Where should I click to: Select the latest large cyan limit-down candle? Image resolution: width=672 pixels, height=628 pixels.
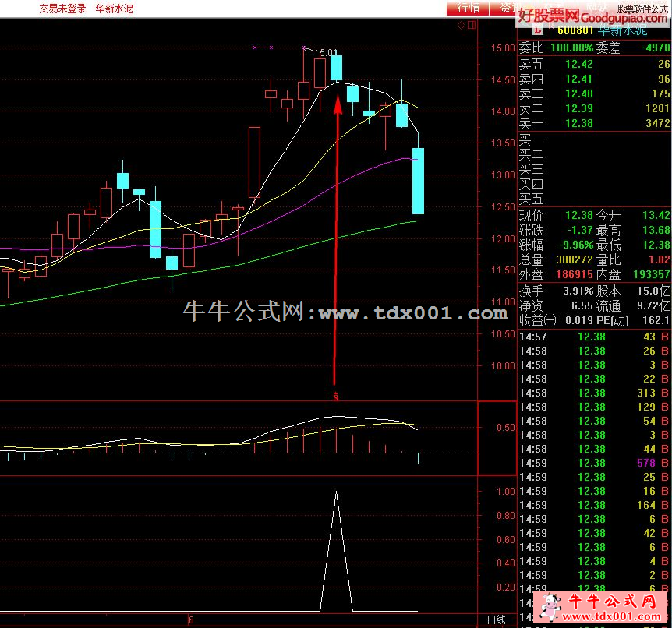point(419,181)
